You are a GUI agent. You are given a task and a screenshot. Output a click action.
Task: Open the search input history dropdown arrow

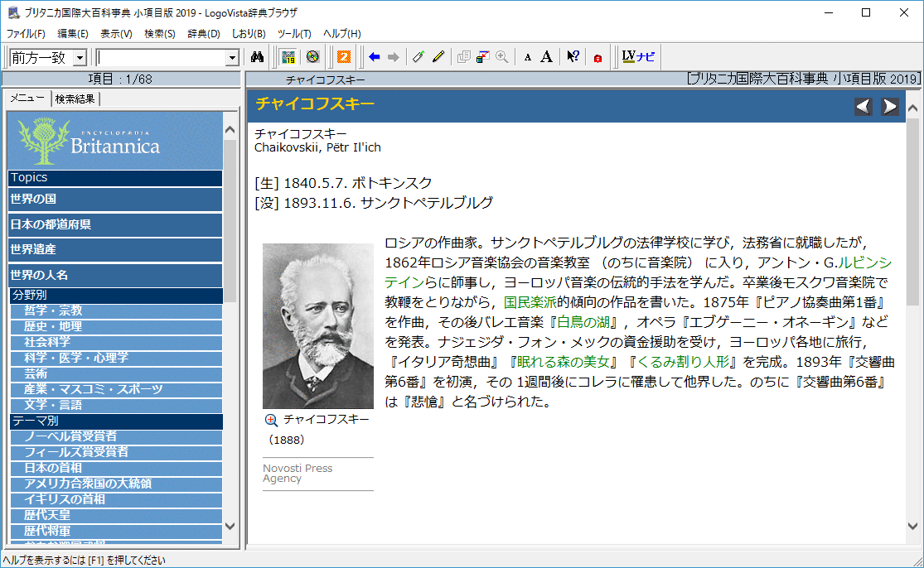coord(232,58)
